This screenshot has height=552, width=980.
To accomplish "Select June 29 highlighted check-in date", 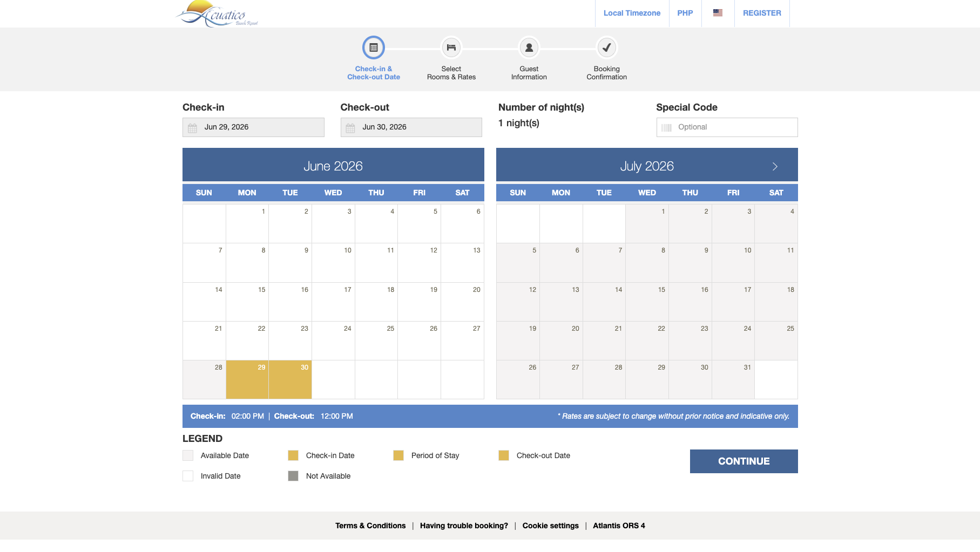I will click(247, 380).
